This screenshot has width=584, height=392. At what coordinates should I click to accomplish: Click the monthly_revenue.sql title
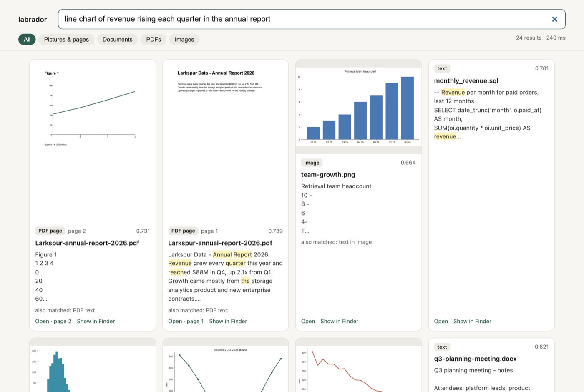tap(466, 81)
